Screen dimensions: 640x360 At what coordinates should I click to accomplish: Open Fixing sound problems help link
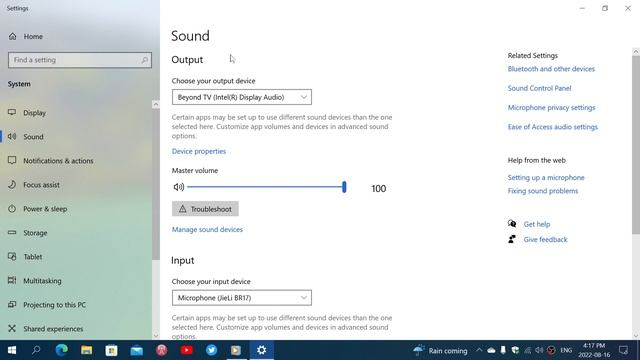click(x=543, y=191)
